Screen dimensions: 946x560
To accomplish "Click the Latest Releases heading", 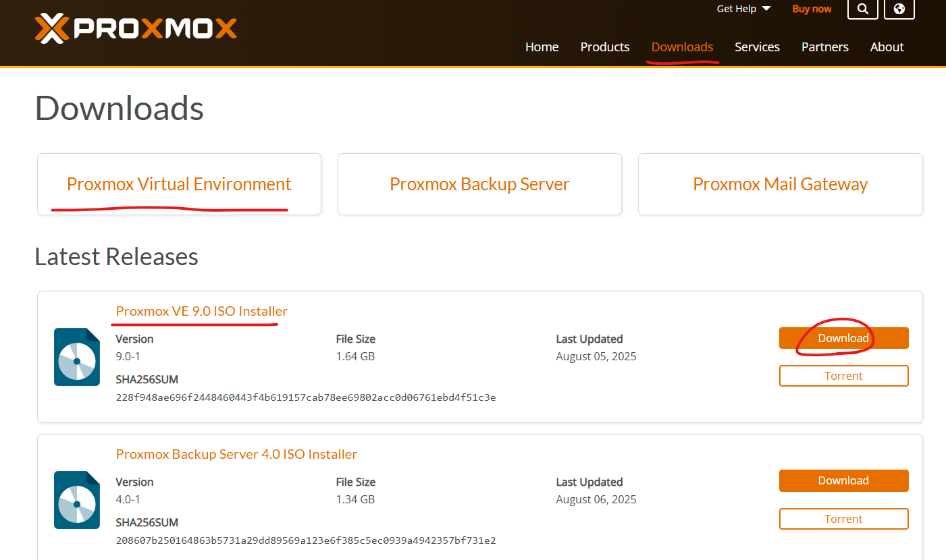I will point(117,256).
